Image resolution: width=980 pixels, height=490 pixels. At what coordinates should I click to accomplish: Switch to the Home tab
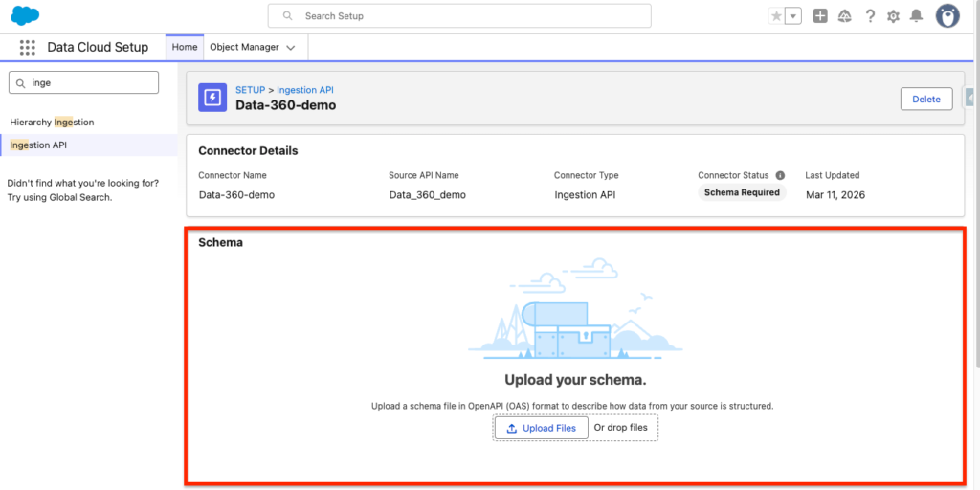click(185, 47)
